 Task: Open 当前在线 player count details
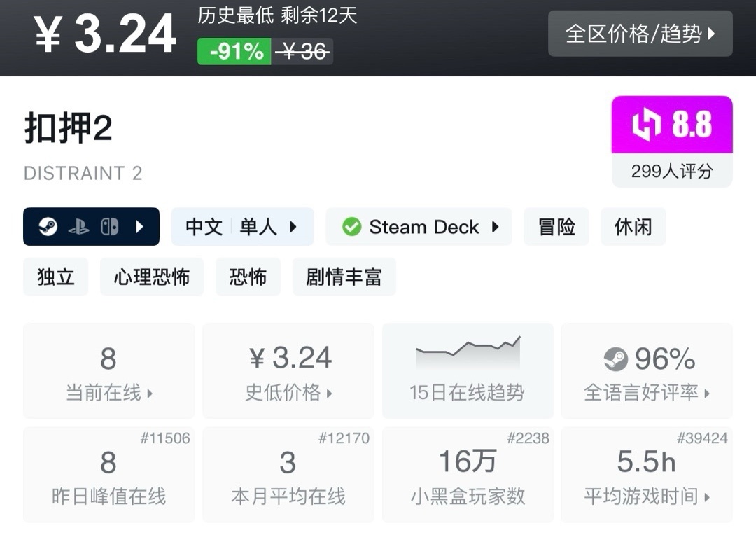108,370
